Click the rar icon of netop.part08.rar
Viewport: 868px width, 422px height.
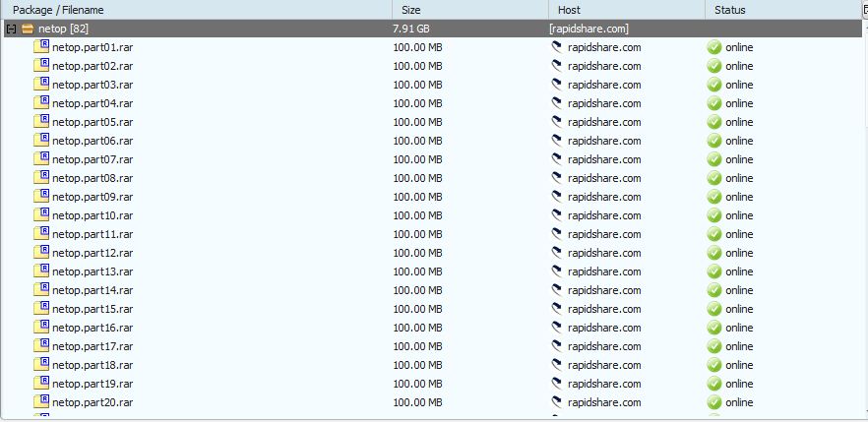pyautogui.click(x=41, y=177)
